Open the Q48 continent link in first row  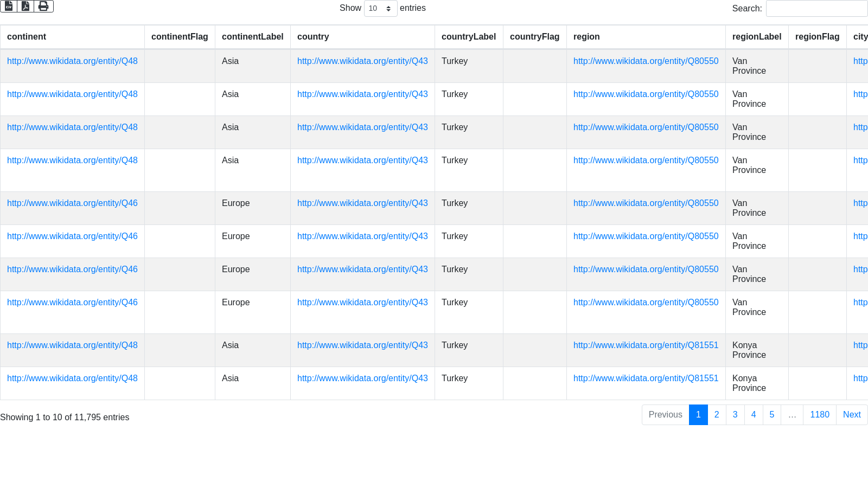[72, 61]
